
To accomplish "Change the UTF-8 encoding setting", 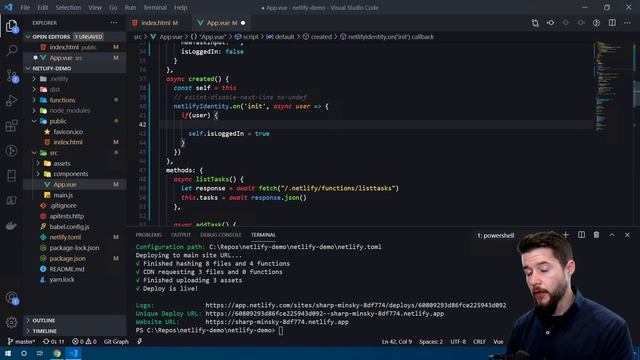I will [458, 342].
